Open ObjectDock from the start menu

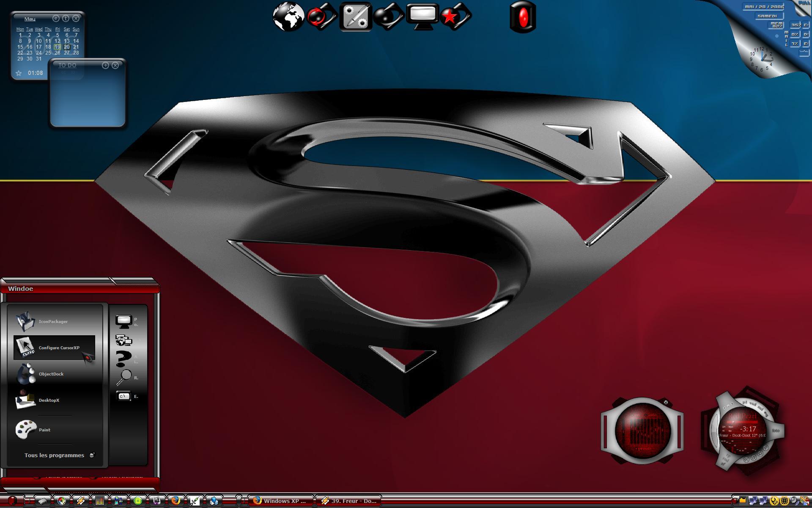tap(51, 374)
